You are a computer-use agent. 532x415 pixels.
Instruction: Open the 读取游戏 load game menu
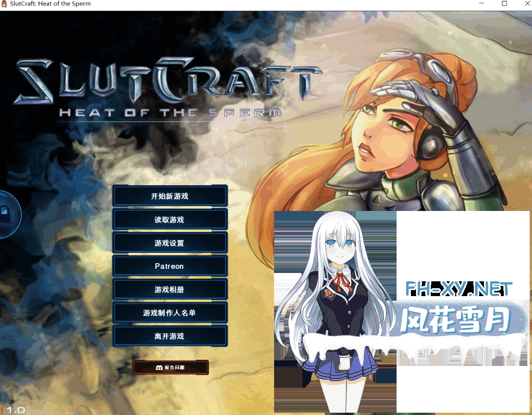pyautogui.click(x=170, y=219)
